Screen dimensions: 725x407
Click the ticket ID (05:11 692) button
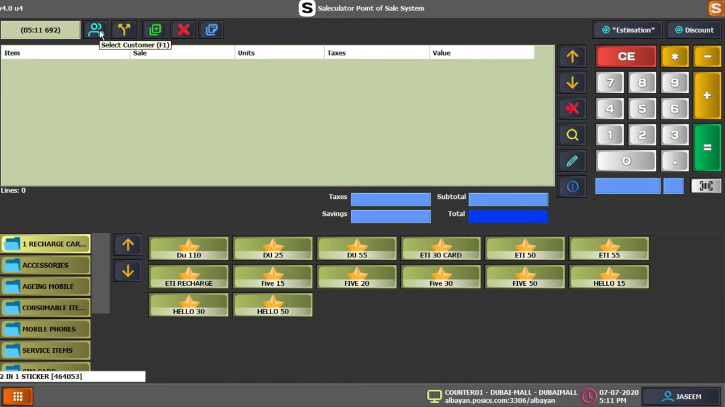tap(41, 30)
